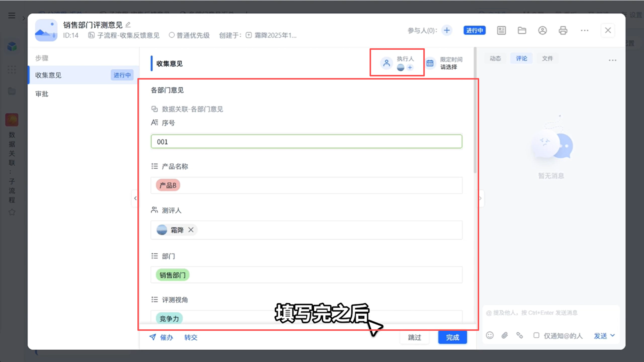Click the form vertical scrollbar
This screenshot has height=362, width=644.
click(x=475, y=111)
